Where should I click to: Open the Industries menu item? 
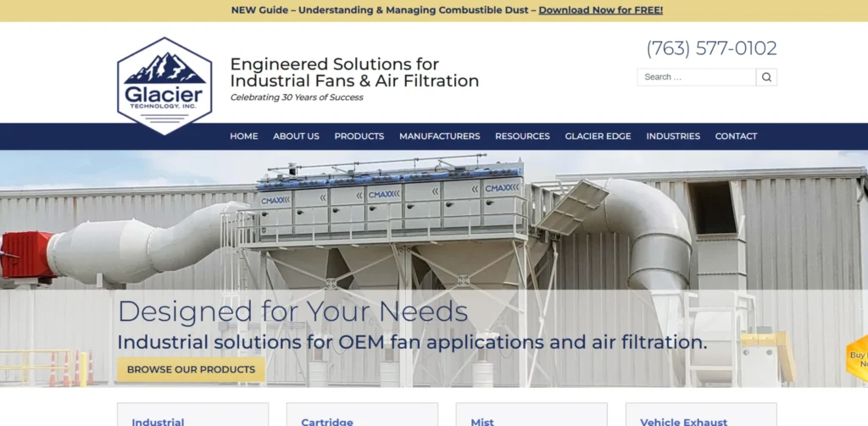tap(673, 136)
